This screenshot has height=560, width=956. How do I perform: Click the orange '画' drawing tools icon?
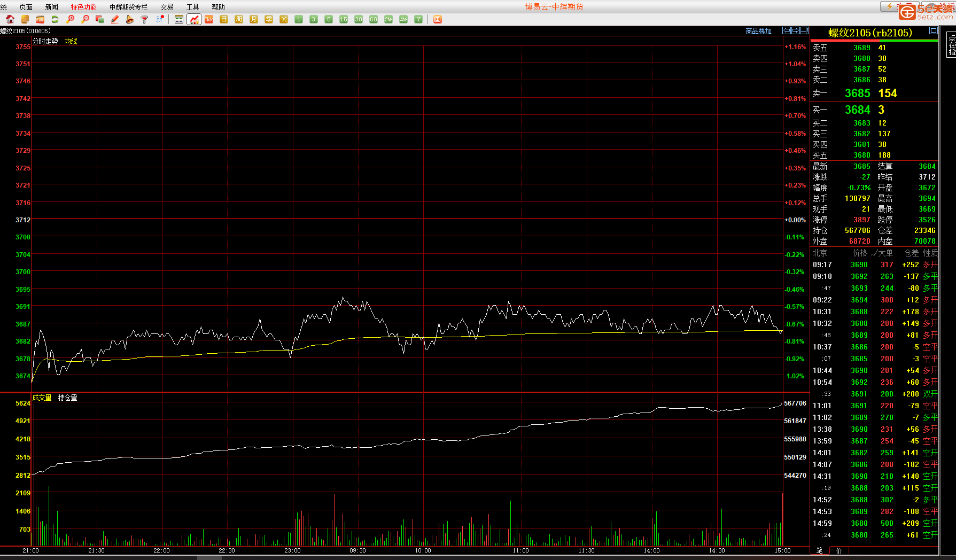(x=438, y=19)
